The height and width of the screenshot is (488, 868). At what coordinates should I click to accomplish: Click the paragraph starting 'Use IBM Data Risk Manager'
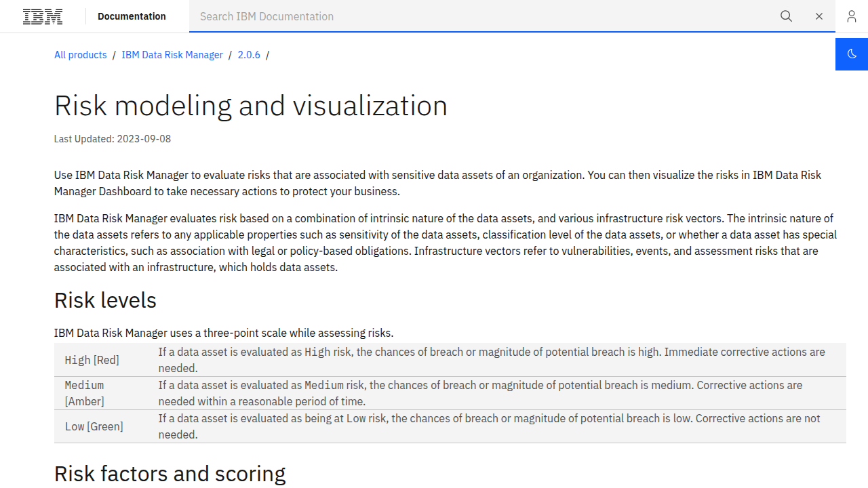(x=437, y=183)
